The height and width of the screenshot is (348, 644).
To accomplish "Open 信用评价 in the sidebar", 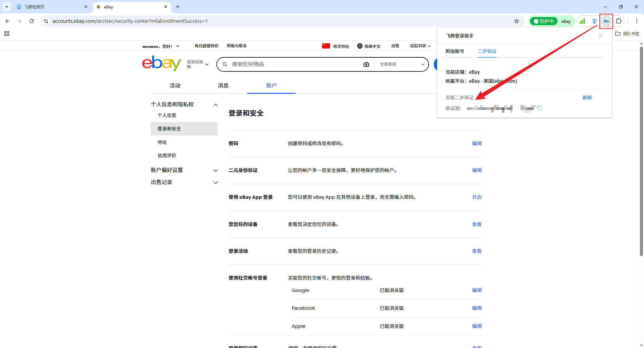I will tap(167, 156).
